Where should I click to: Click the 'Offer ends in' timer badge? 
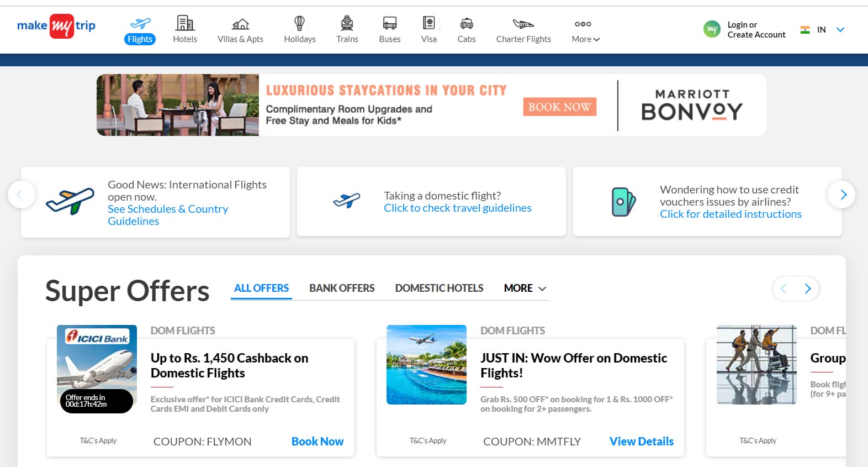point(97,401)
